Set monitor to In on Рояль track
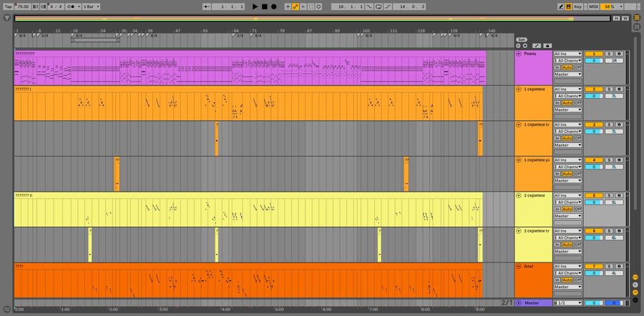Screen dimensions: 644x316 557,67
